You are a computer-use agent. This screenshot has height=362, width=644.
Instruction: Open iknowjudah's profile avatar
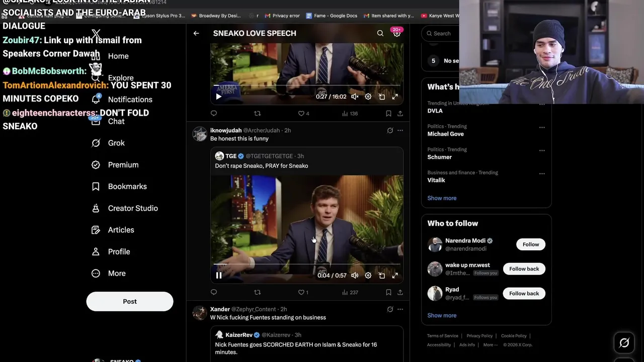click(x=200, y=134)
